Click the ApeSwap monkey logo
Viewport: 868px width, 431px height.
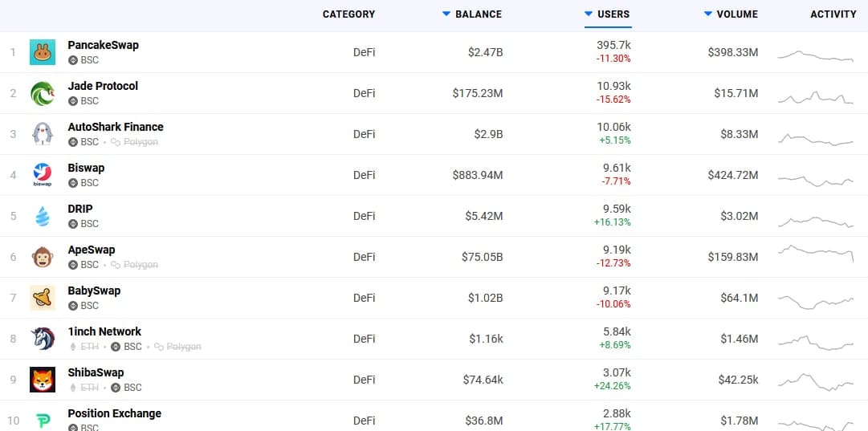(43, 257)
